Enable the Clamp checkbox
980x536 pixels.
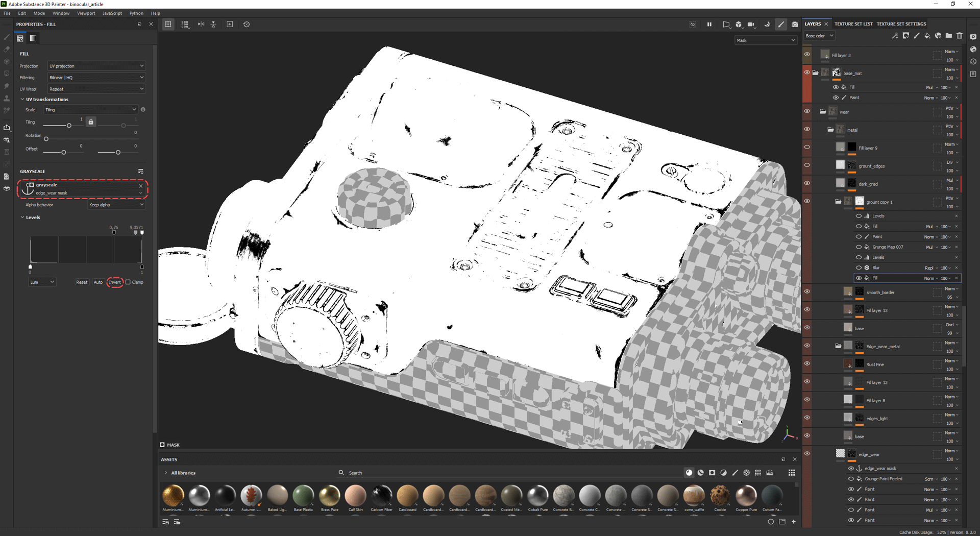pos(128,282)
